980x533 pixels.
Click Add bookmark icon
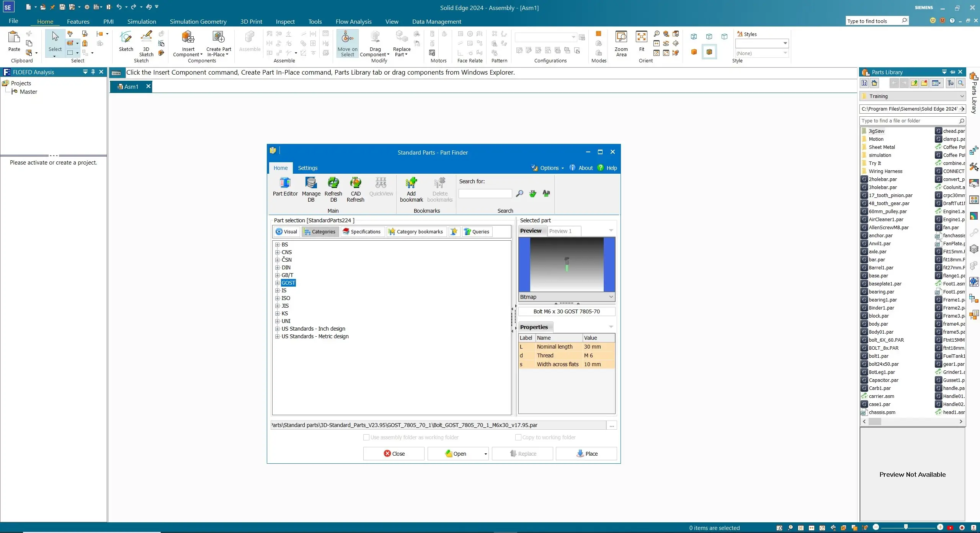[x=411, y=189]
